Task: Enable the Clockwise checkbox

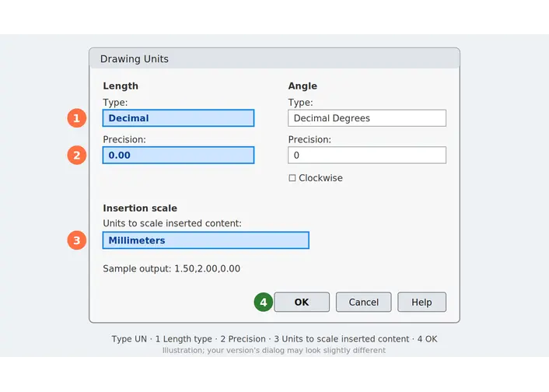Action: click(x=292, y=178)
